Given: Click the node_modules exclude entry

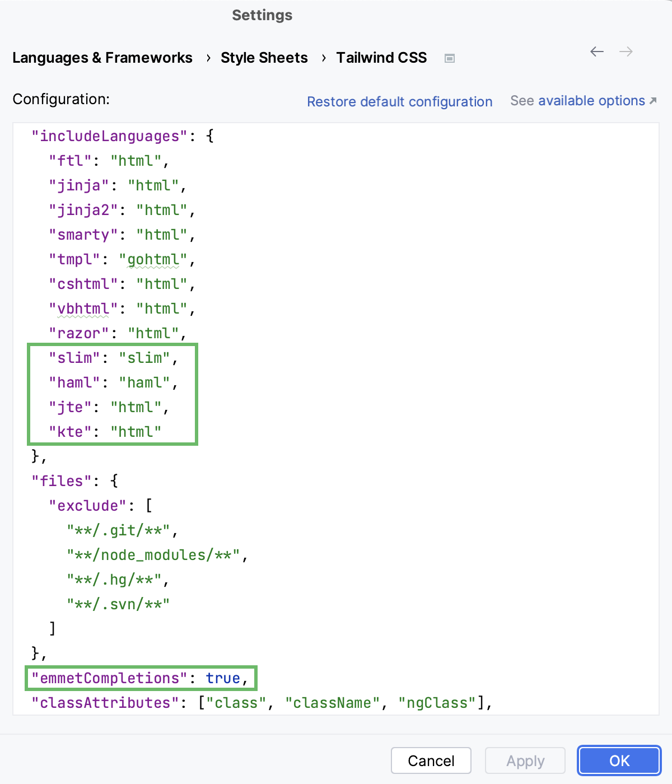Looking at the screenshot, I should (155, 555).
